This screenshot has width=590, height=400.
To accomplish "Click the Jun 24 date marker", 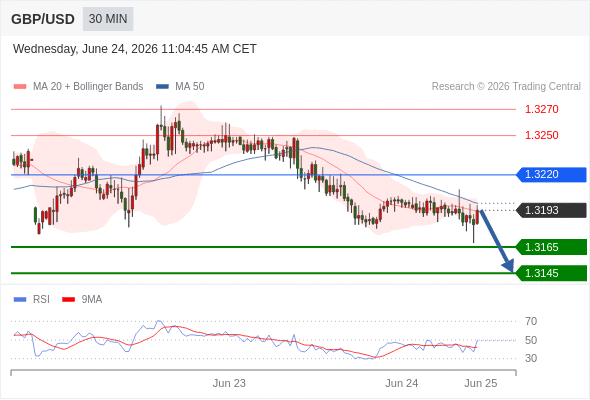I will click(x=401, y=383).
